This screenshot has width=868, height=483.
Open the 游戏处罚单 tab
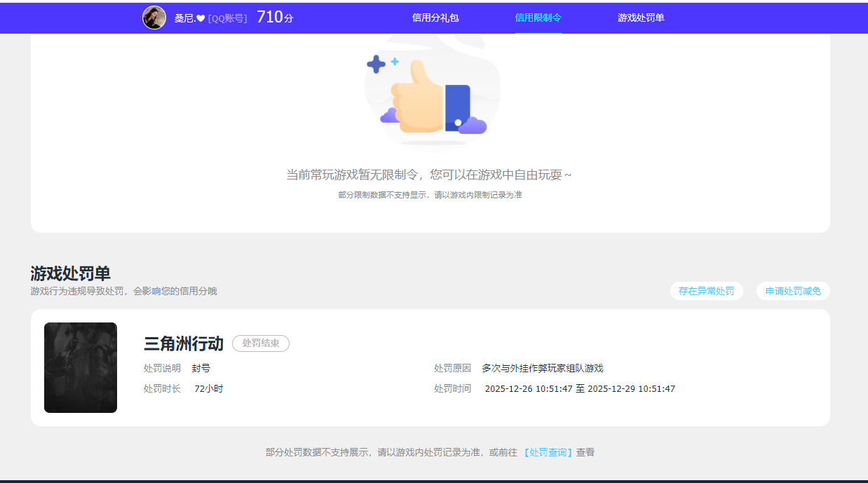pos(640,18)
